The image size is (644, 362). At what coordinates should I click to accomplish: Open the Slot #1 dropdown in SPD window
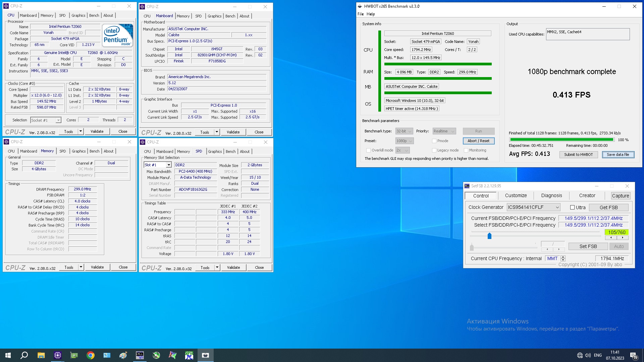[158, 165]
